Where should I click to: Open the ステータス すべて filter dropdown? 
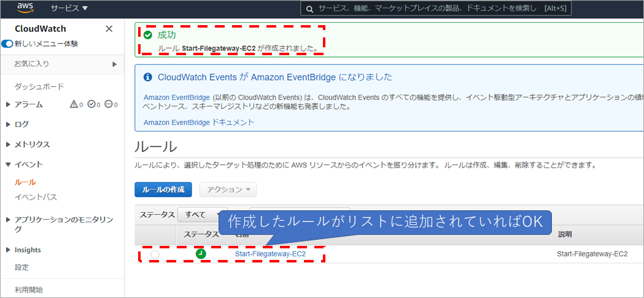pos(202,214)
